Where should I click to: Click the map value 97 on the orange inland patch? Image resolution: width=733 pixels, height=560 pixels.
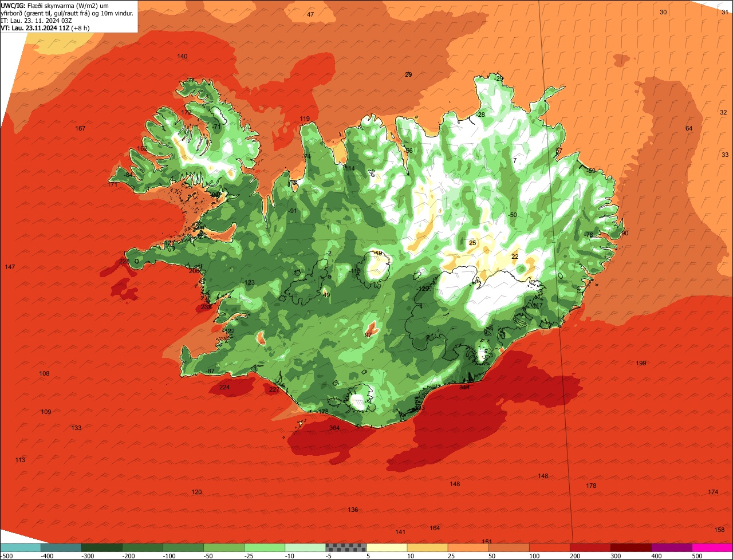tap(368, 334)
